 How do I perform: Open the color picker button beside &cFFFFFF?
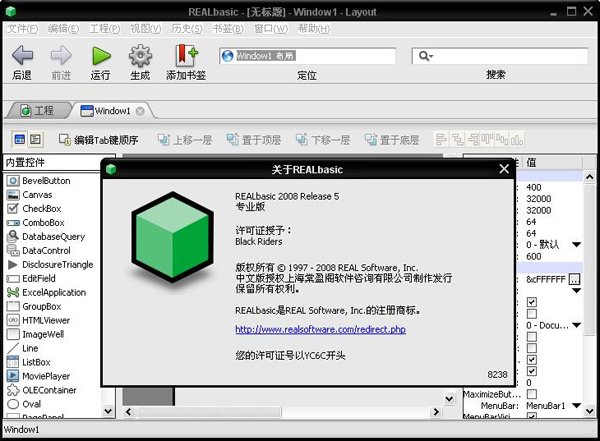coord(574,279)
